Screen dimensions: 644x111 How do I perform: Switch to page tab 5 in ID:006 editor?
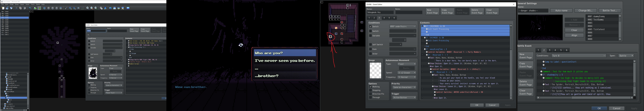pos(389,18)
